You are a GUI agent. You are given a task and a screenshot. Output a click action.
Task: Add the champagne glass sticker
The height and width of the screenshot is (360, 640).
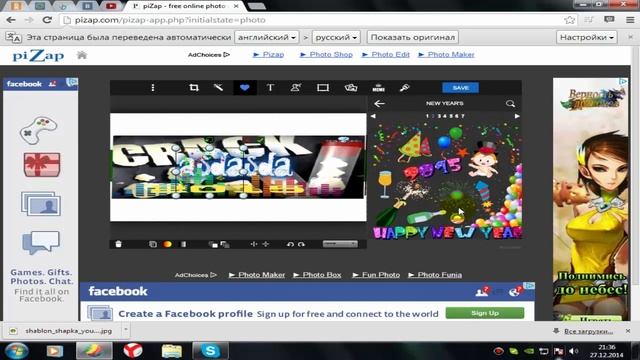click(x=384, y=184)
